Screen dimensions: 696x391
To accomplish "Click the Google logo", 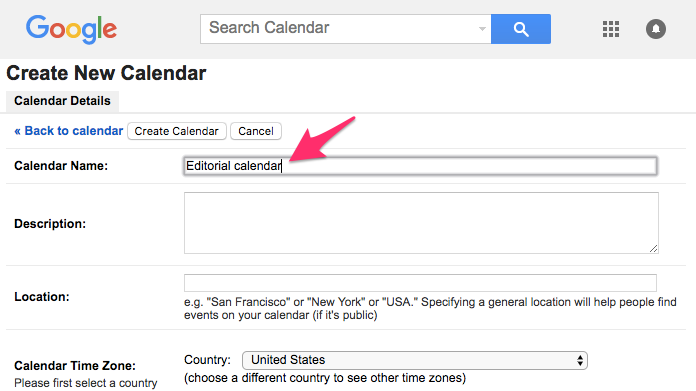I will (x=71, y=29).
